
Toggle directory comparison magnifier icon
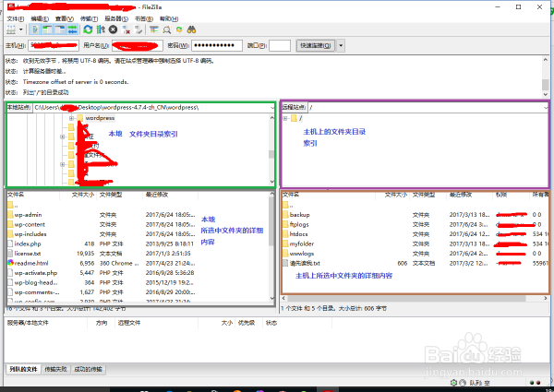point(166,30)
